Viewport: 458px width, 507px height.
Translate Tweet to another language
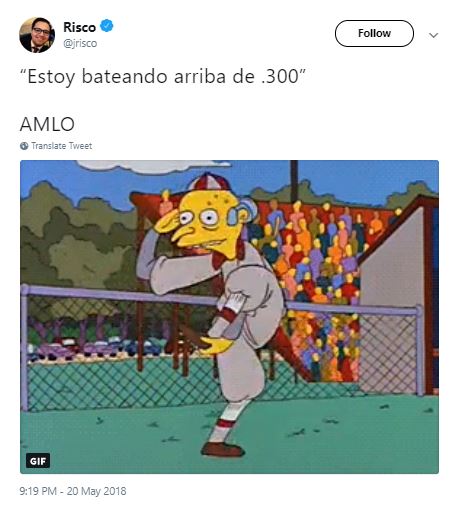click(61, 146)
